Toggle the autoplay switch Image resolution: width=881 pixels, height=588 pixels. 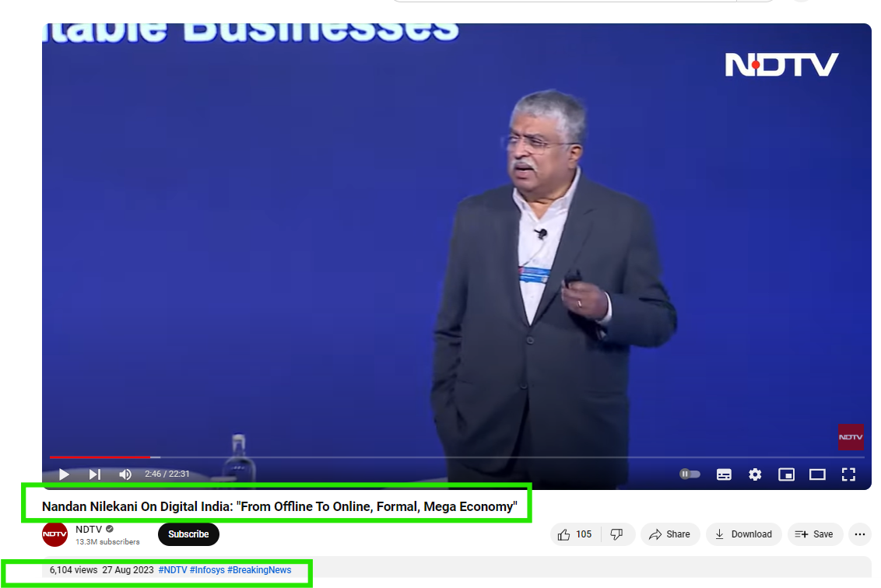690,474
